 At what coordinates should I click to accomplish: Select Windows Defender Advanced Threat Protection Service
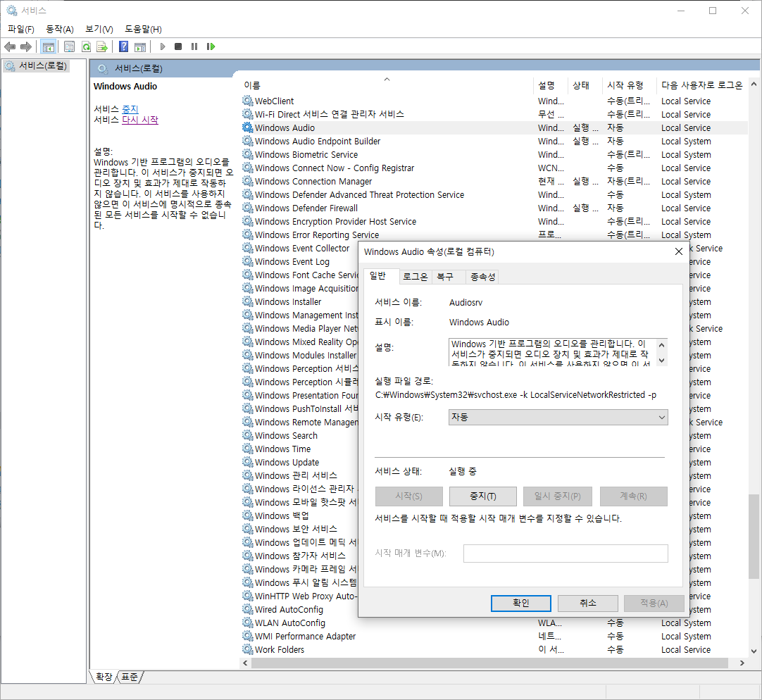click(x=494, y=194)
